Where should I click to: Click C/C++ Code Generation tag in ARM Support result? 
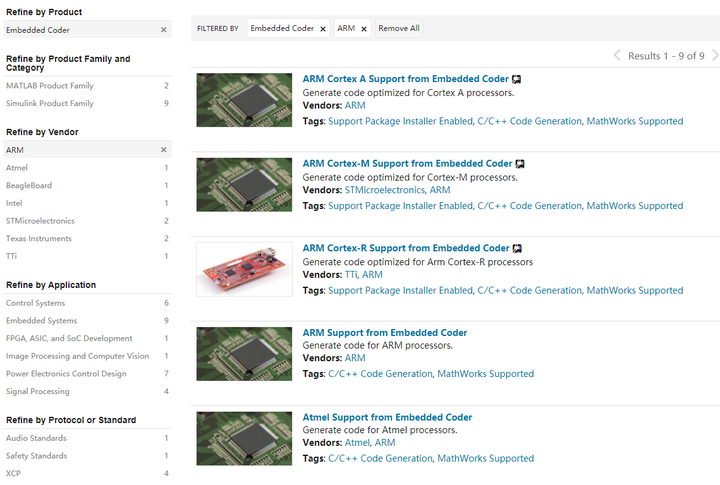click(380, 374)
